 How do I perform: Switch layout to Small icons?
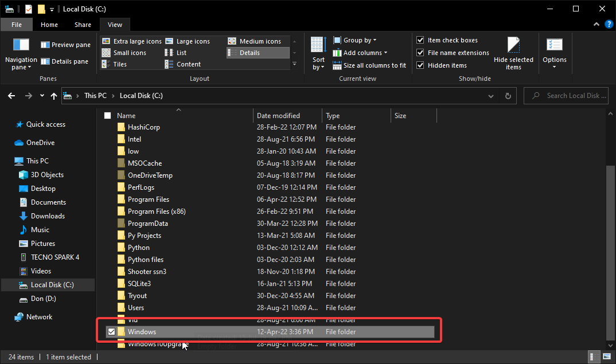tap(124, 53)
